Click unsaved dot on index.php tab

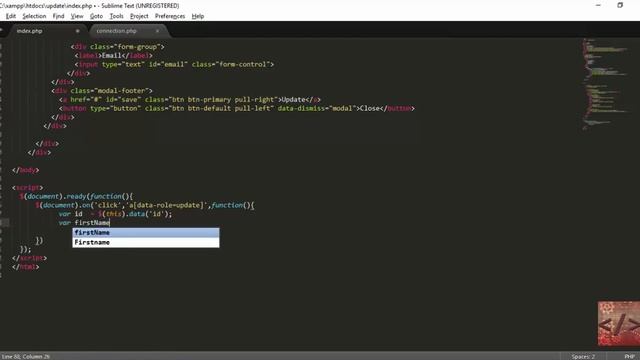[x=78, y=31]
